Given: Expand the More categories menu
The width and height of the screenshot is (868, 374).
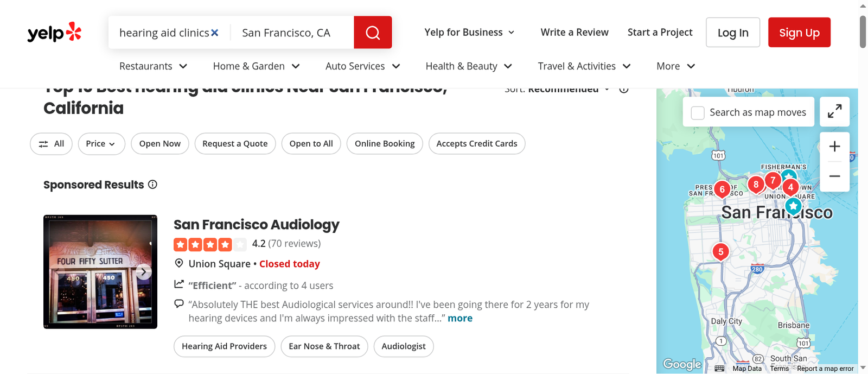Looking at the screenshot, I should point(675,66).
